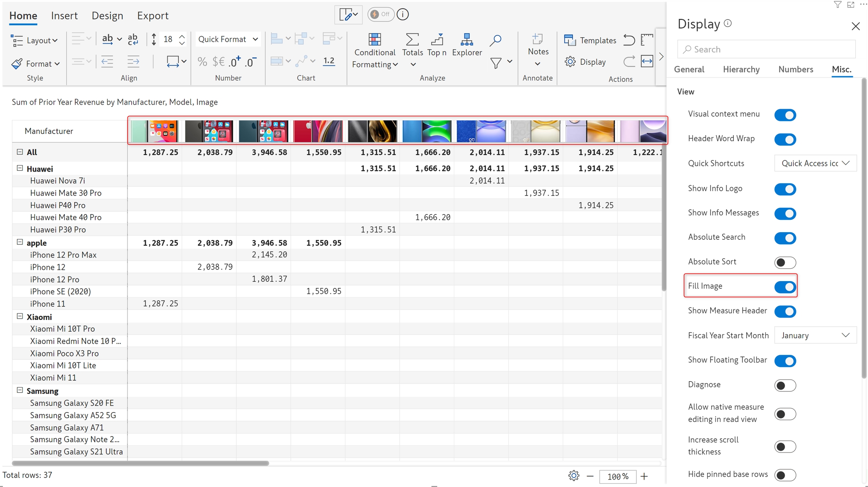
Task: Open Conditional Formatting icon
Action: [374, 40]
